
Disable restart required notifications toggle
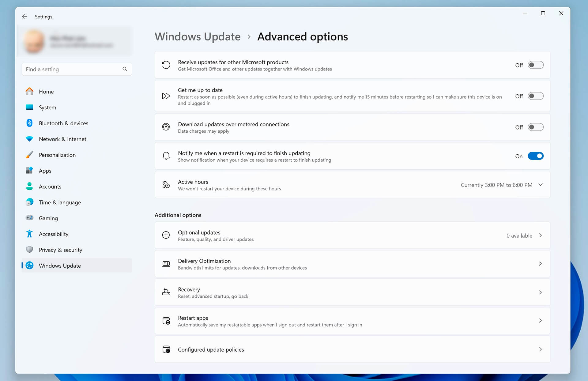coord(536,156)
